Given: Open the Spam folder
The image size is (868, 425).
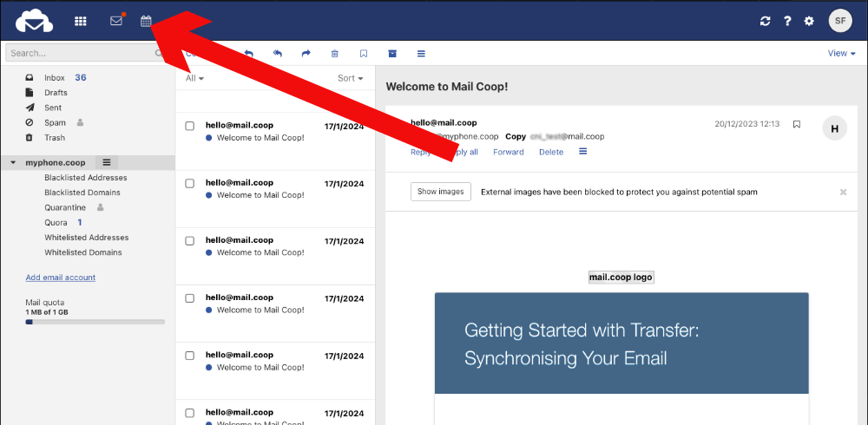Looking at the screenshot, I should (x=55, y=122).
